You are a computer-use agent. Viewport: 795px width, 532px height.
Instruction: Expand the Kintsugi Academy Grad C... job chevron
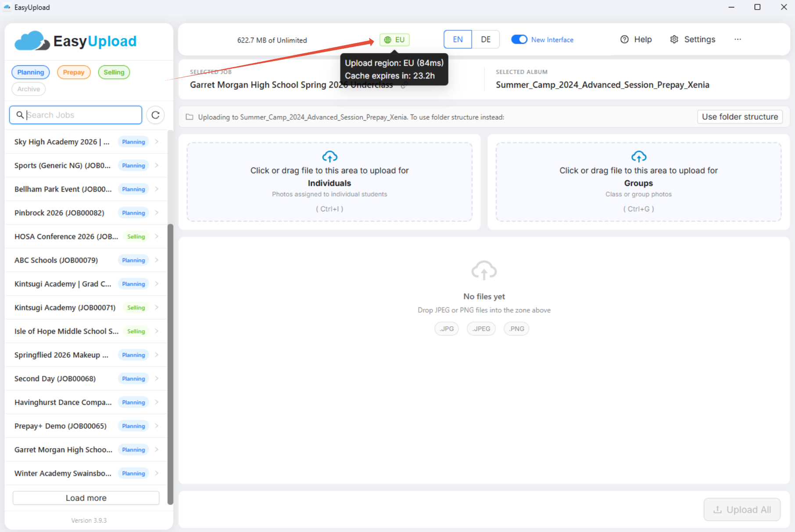pos(157,284)
